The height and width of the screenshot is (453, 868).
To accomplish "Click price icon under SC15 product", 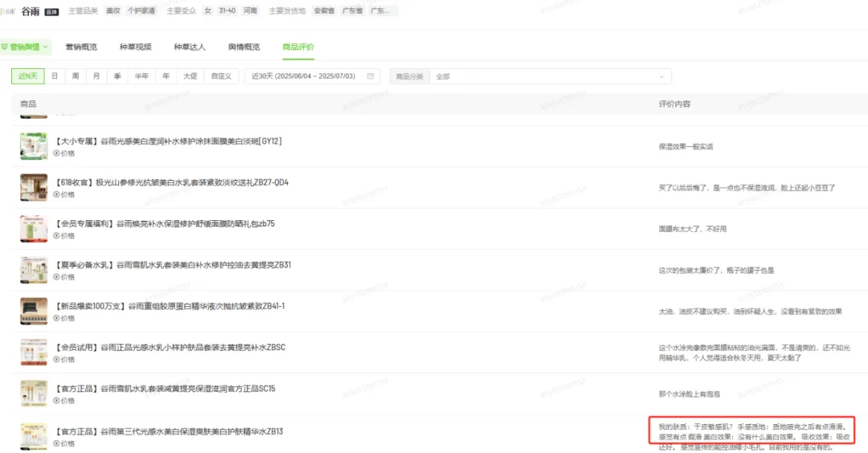I will pos(56,401).
